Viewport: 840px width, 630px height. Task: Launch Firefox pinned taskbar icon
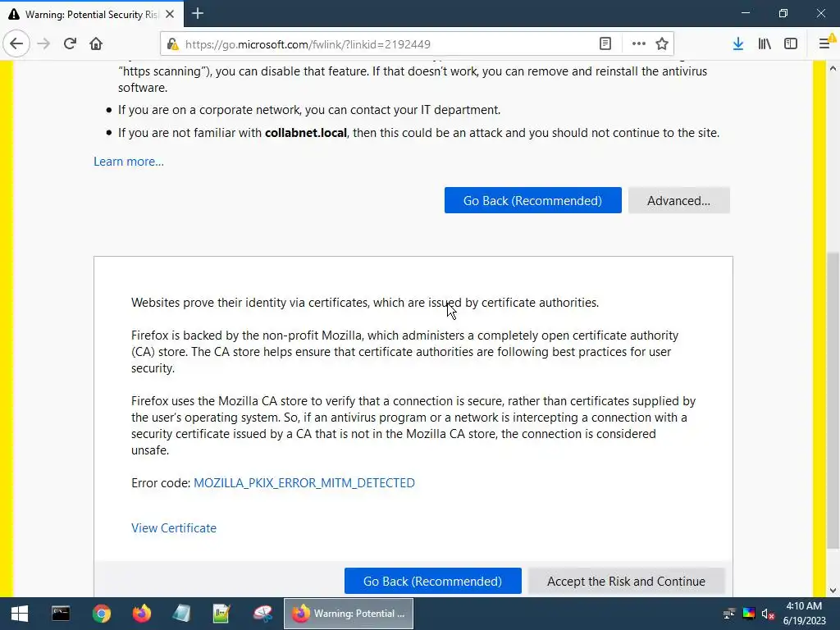click(x=141, y=614)
